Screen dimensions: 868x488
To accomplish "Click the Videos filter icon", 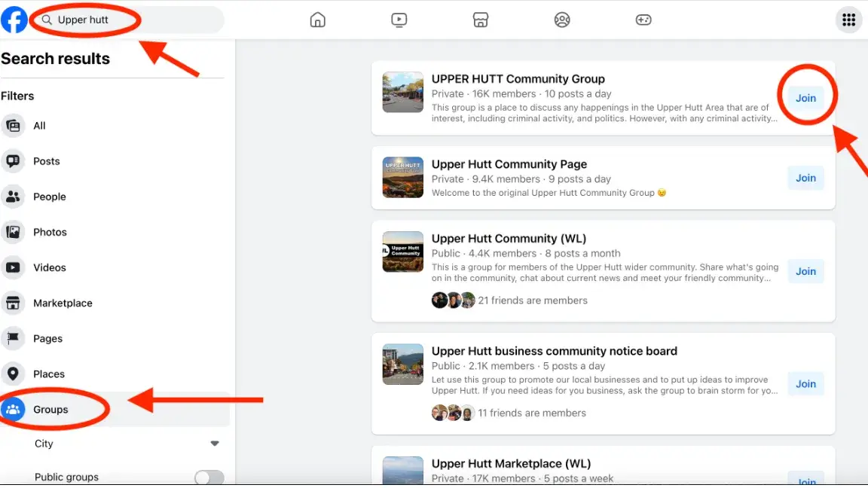I will [x=13, y=267].
